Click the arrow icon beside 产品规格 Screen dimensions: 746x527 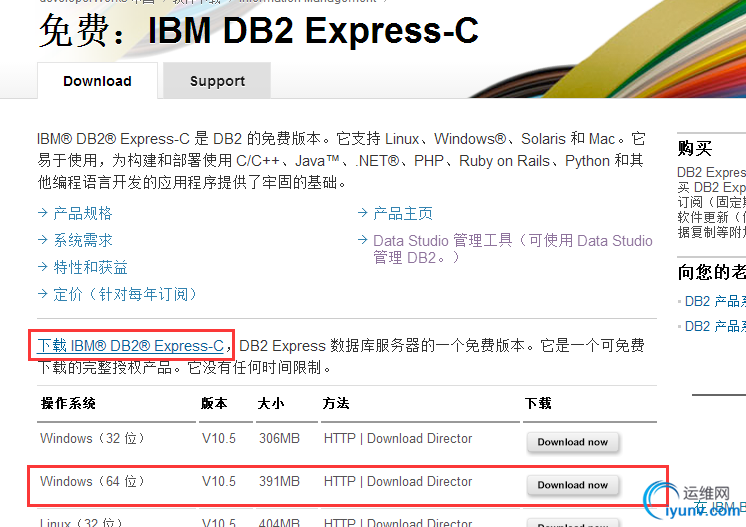(43, 213)
